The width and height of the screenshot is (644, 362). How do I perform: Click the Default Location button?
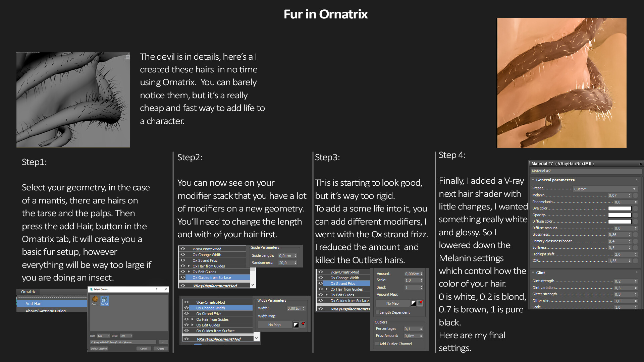99,349
